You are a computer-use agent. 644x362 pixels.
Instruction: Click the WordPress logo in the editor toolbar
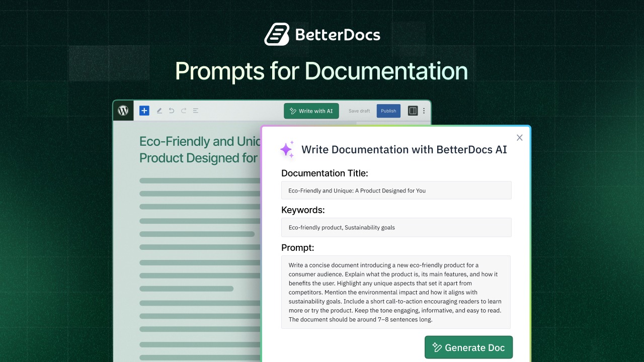[123, 111]
